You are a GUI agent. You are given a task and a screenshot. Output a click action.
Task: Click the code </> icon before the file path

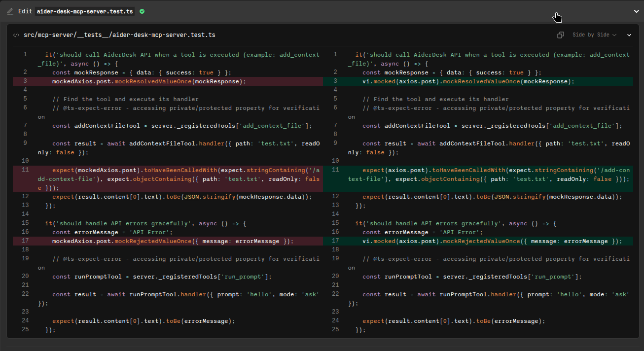click(16, 35)
